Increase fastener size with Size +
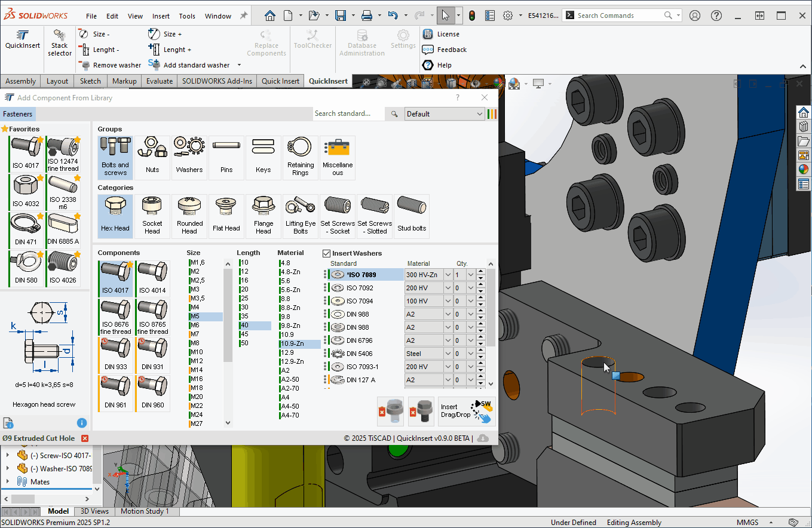 (166, 34)
